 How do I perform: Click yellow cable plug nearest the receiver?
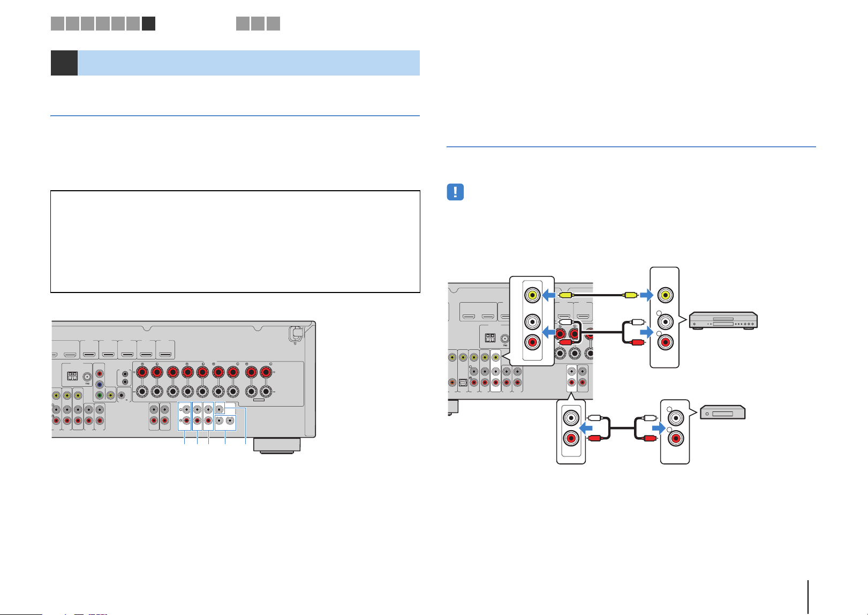[565, 295]
